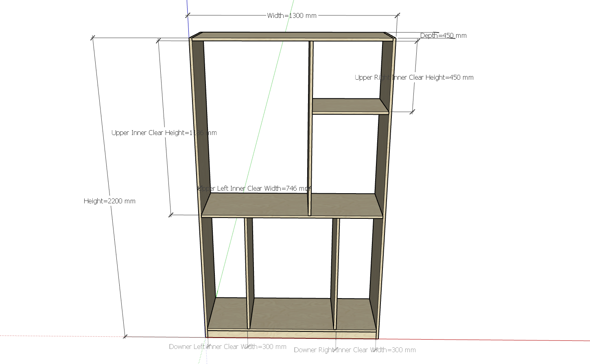This screenshot has width=590, height=364.
Task: Select the Height=2200 mm dimension label
Action: click(x=109, y=201)
